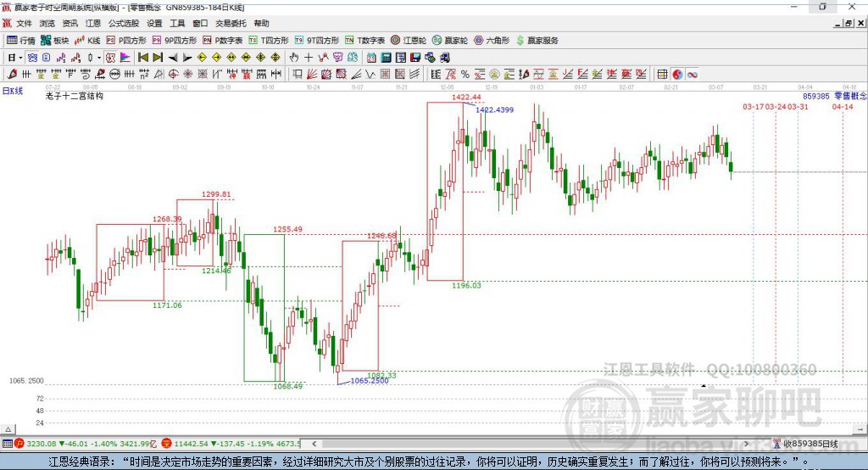Open the calendar date icon
Viewport: 868px width, 470px height.
[371, 58]
